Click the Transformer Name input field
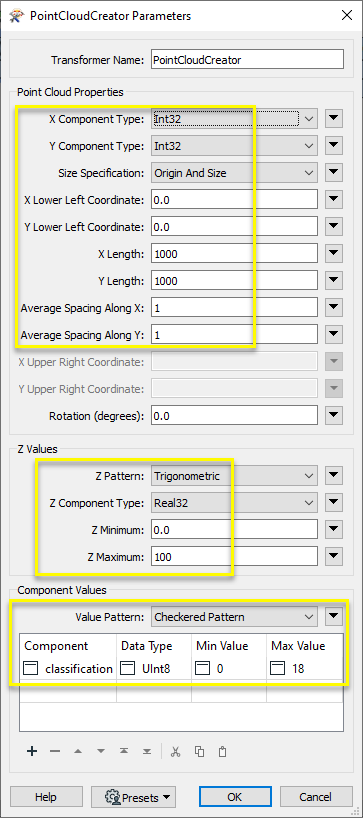 (247, 59)
